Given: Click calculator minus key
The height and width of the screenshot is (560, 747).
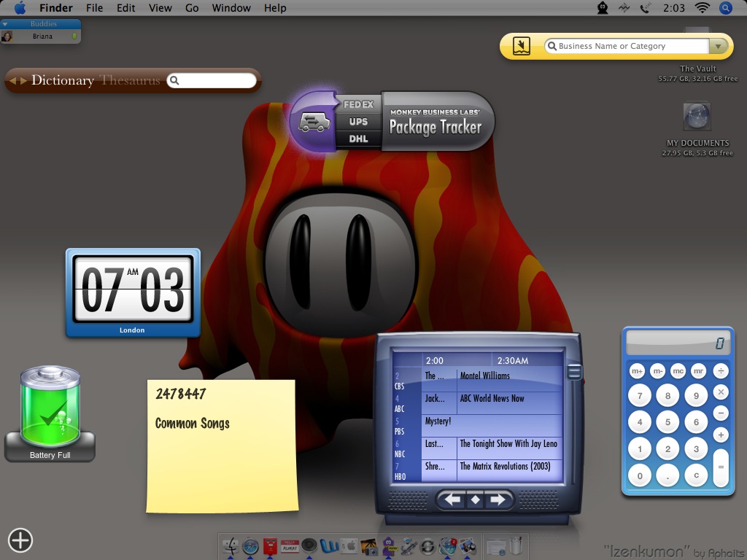Looking at the screenshot, I should pyautogui.click(x=721, y=413).
